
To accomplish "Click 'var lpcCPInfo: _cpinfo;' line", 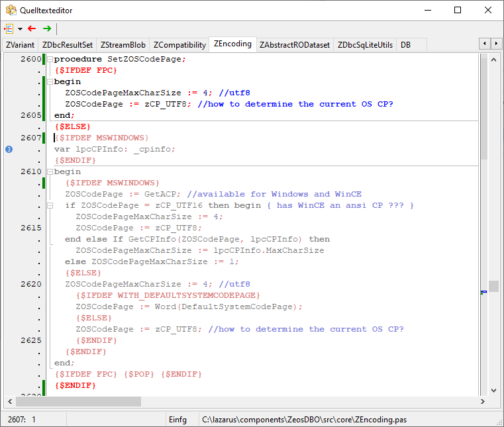I will click(x=115, y=149).
